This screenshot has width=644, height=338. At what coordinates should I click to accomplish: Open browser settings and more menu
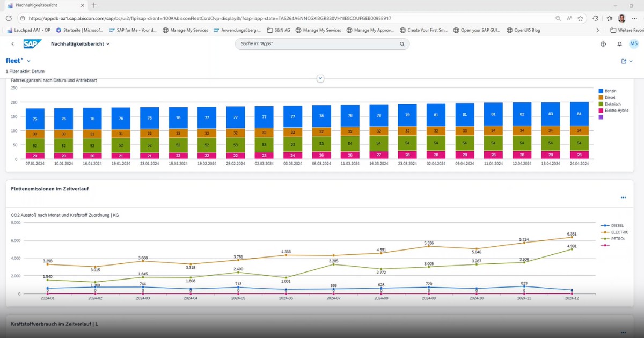[635, 18]
